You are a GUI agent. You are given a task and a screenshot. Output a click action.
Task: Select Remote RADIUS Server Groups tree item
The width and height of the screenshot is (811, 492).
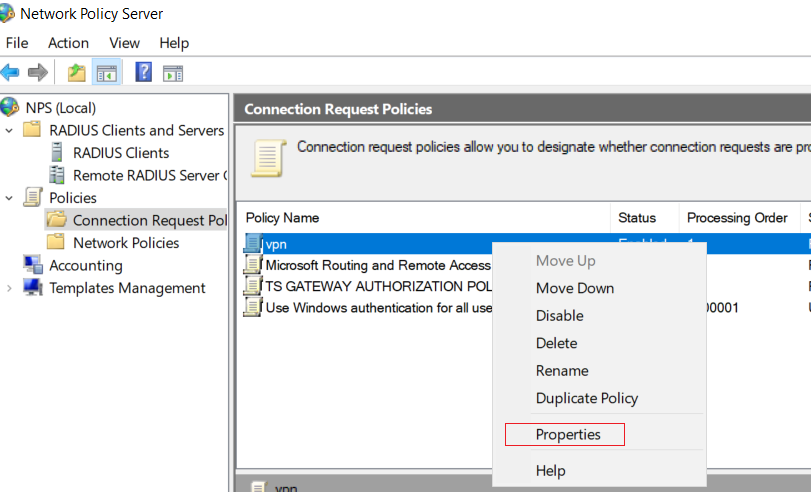pyautogui.click(x=150, y=175)
